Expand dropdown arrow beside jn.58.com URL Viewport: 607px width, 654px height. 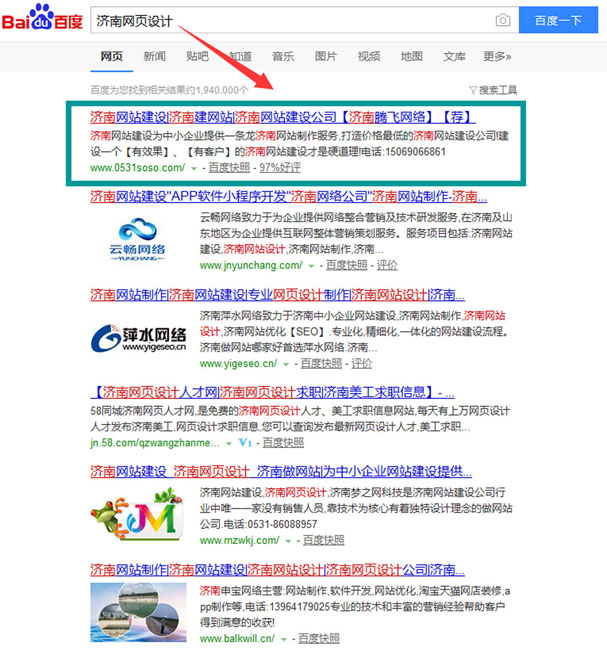pos(229,444)
